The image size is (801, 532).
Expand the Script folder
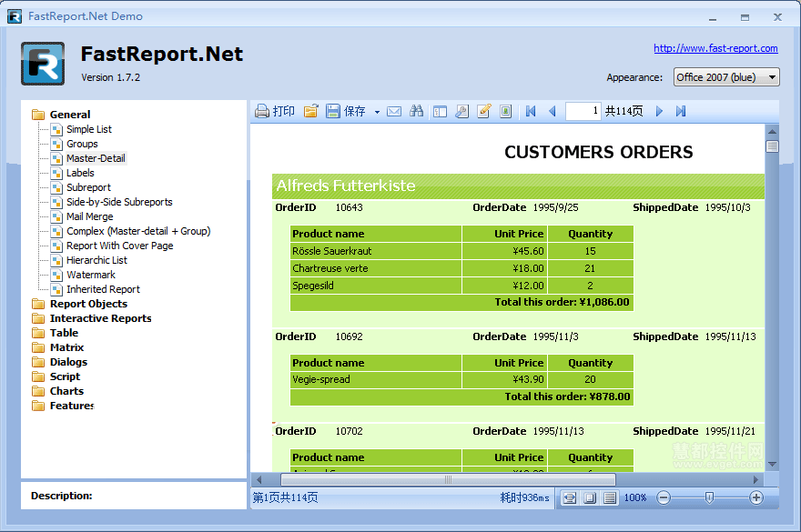point(38,376)
